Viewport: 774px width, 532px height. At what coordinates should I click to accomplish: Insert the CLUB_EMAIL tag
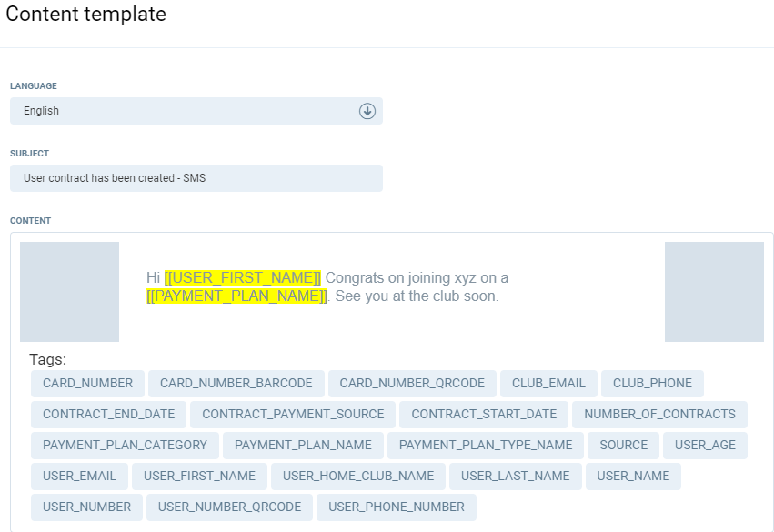(548, 384)
